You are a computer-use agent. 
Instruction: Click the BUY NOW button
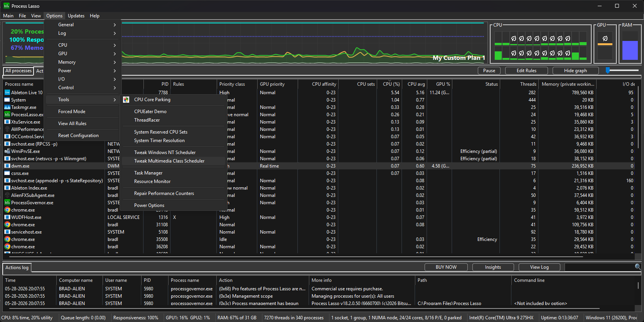pos(446,267)
